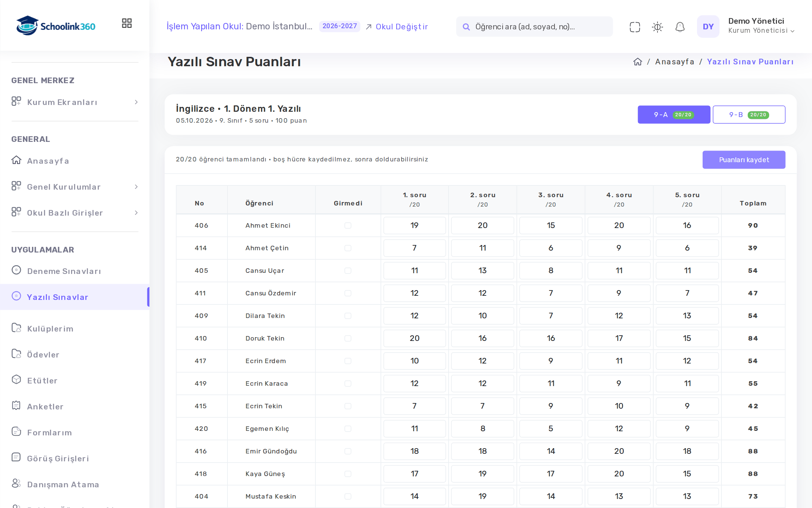
Task: Click Puanları kaydet button
Action: (x=744, y=160)
